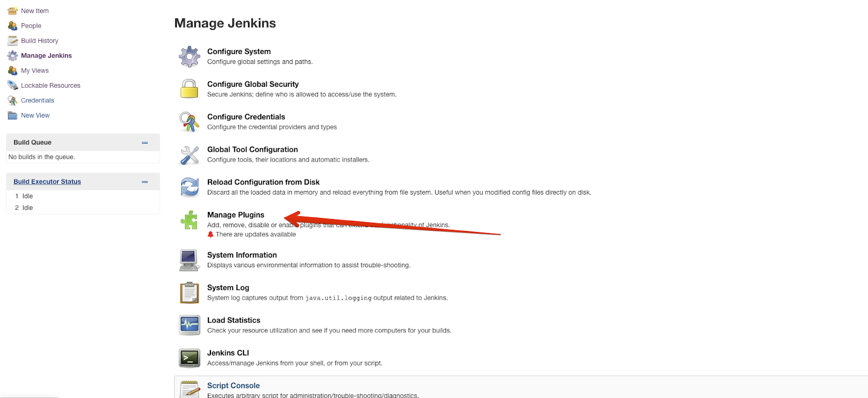Click 'There are updates available' text
868x398 pixels.
(x=256, y=234)
